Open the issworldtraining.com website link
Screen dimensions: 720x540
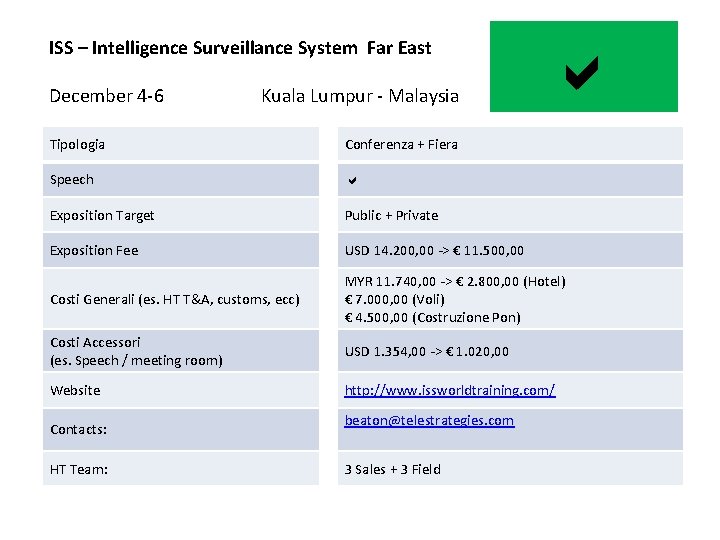449,390
